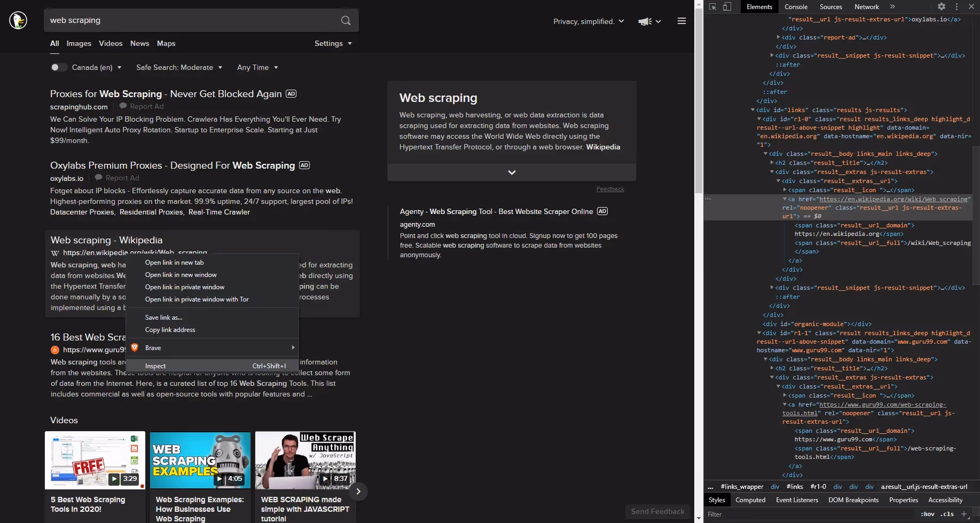Viewport: 980px width, 523px height.
Task: Click next arrow in Videos carousel
Action: 358,492
